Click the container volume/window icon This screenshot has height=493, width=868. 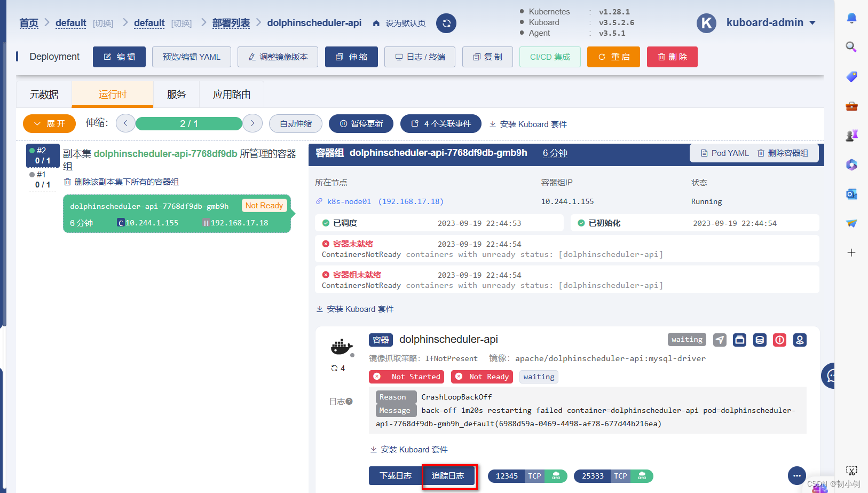click(739, 340)
